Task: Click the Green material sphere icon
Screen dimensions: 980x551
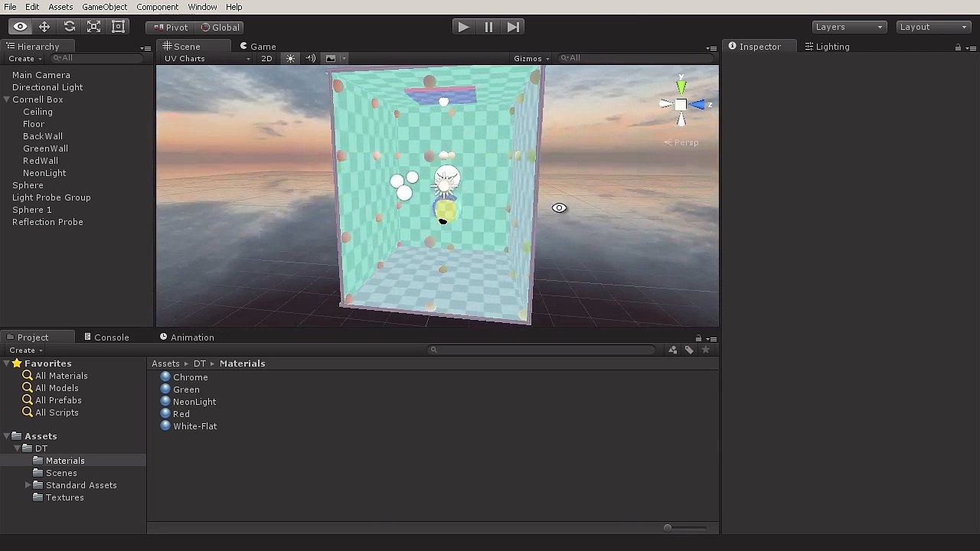Action: click(x=165, y=390)
